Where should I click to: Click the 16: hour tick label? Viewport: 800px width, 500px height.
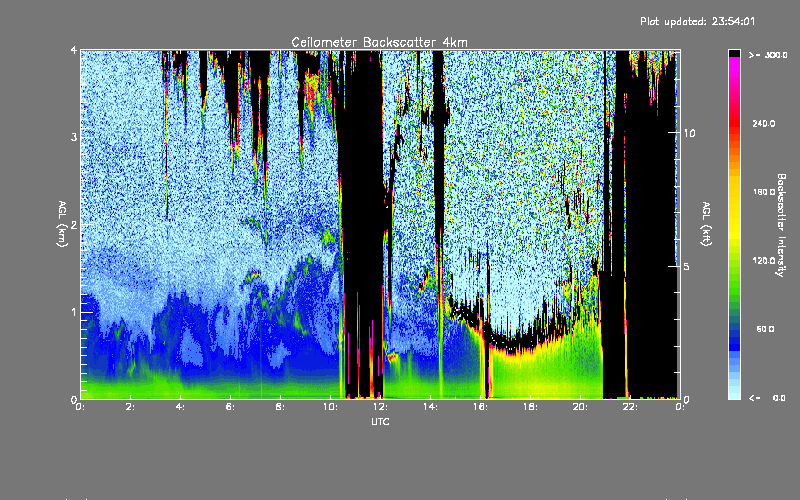[480, 407]
